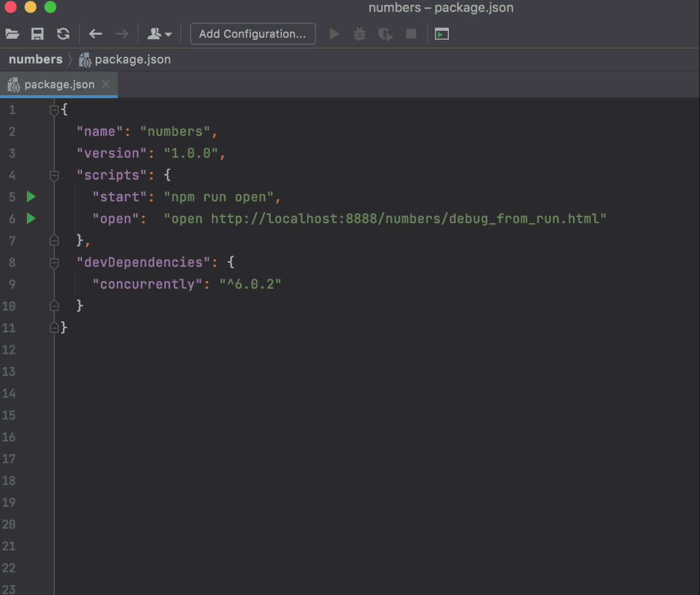Close the package.json tab
Image resolution: width=700 pixels, height=595 pixels.
click(x=106, y=84)
